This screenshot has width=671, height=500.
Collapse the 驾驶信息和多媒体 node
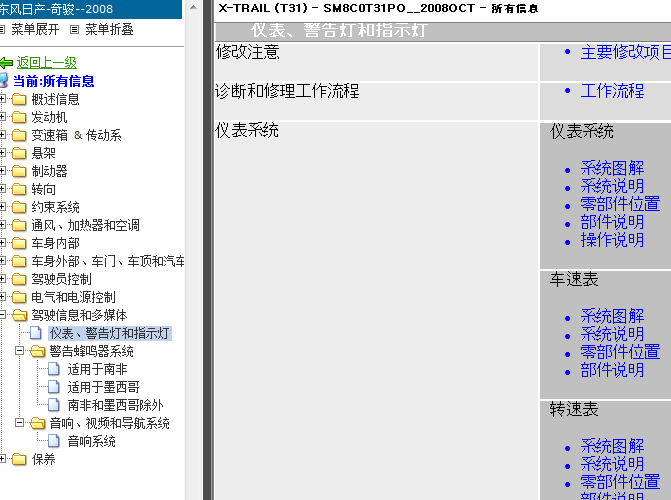tap(4, 316)
